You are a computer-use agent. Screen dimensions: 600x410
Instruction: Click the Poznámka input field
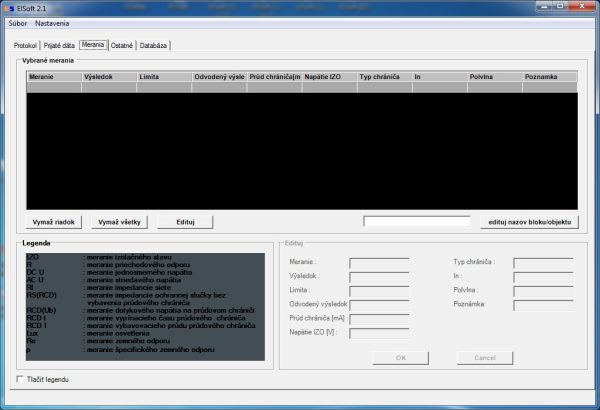point(543,305)
